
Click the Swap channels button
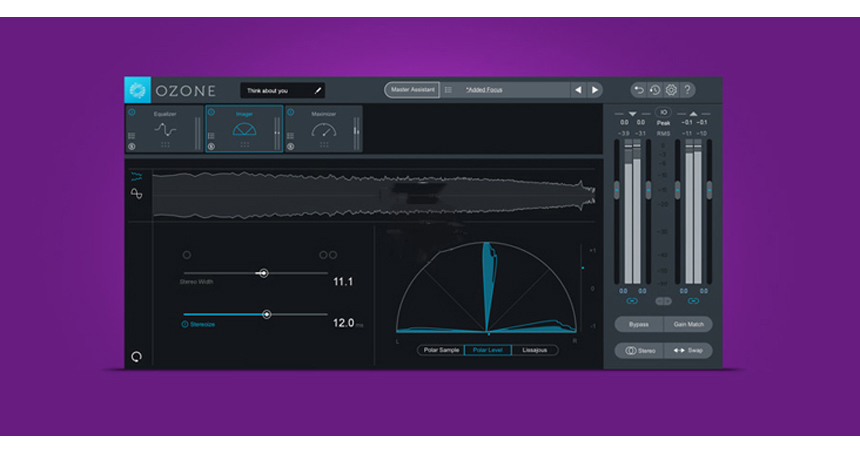click(x=688, y=351)
